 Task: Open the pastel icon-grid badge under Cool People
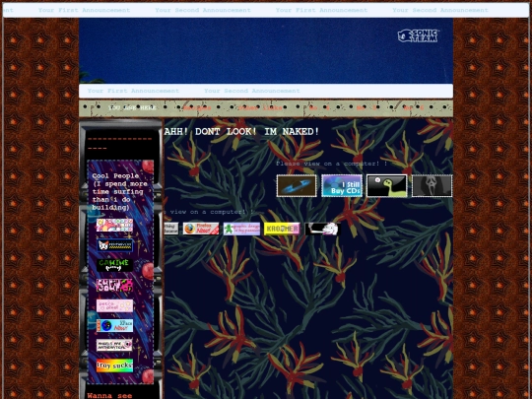point(114,226)
